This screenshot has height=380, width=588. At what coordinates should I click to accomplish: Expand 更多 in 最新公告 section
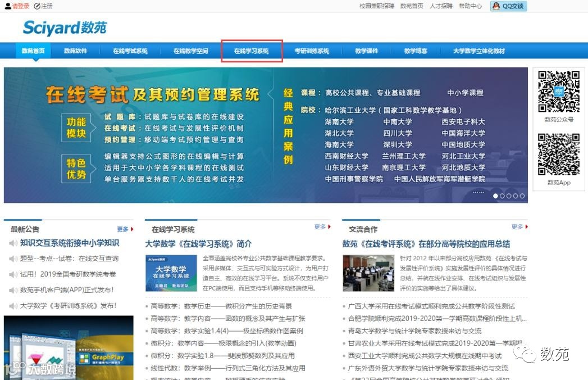(x=125, y=229)
